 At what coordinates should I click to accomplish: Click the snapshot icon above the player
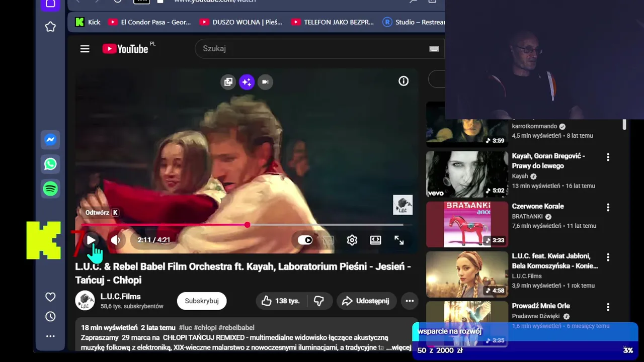pos(265,81)
